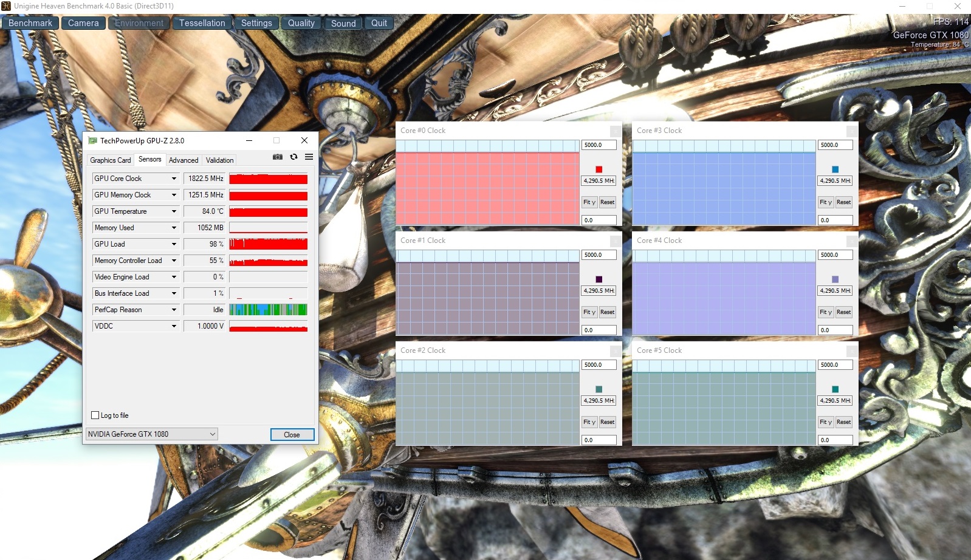
Task: Open the VDDC sensor dropdown
Action: pyautogui.click(x=174, y=326)
